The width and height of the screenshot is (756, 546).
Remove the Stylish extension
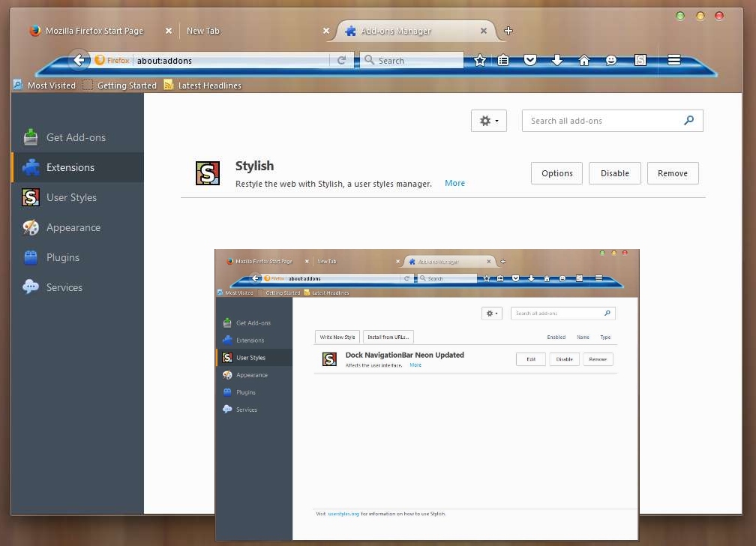point(672,173)
